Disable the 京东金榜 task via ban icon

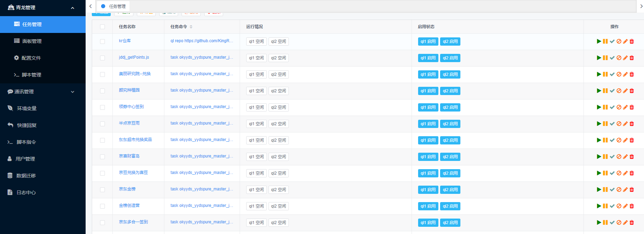pos(619,189)
